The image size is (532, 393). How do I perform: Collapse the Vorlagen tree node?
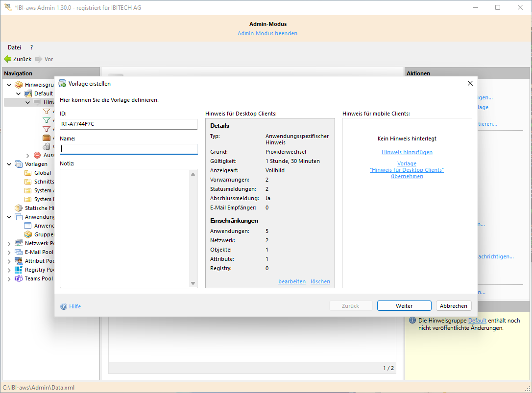click(x=9, y=164)
